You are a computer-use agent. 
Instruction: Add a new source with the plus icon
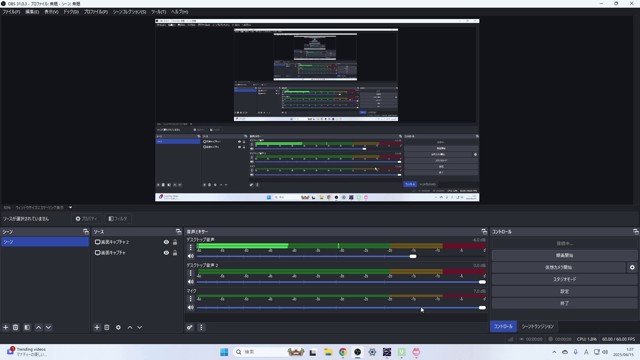97,327
